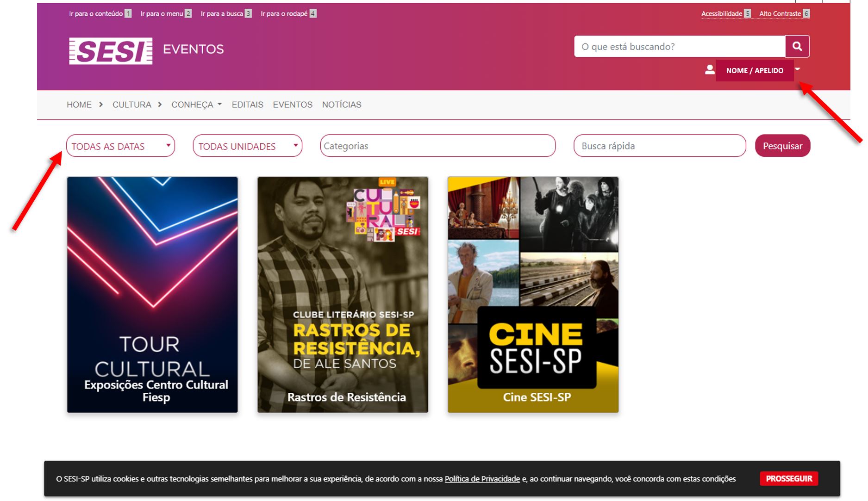Click the search magnifier icon
The height and width of the screenshot is (501, 868).
click(798, 46)
